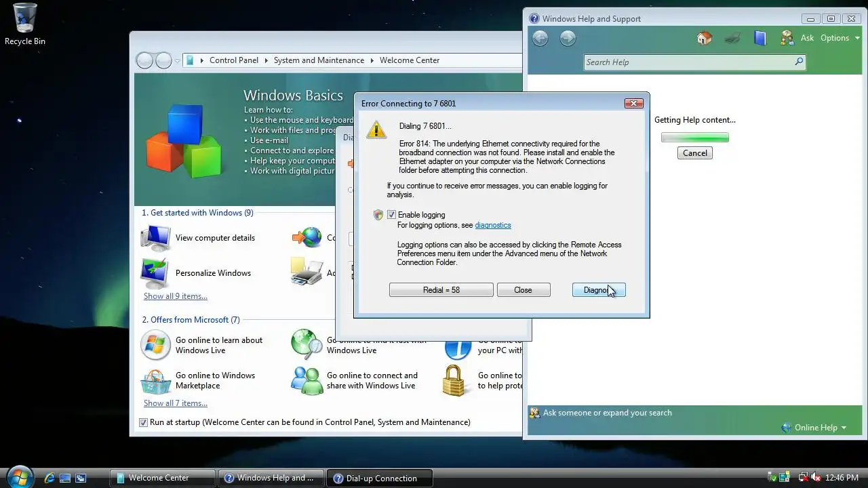Viewport: 868px width, 488px height.
Task: Click the Personalize Windows icon
Action: click(x=155, y=273)
